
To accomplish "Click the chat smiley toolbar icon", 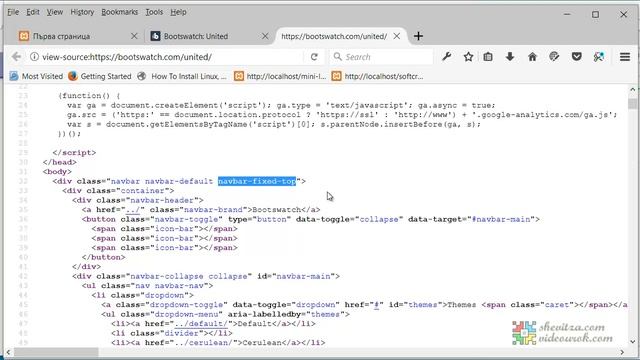I will point(554,57).
